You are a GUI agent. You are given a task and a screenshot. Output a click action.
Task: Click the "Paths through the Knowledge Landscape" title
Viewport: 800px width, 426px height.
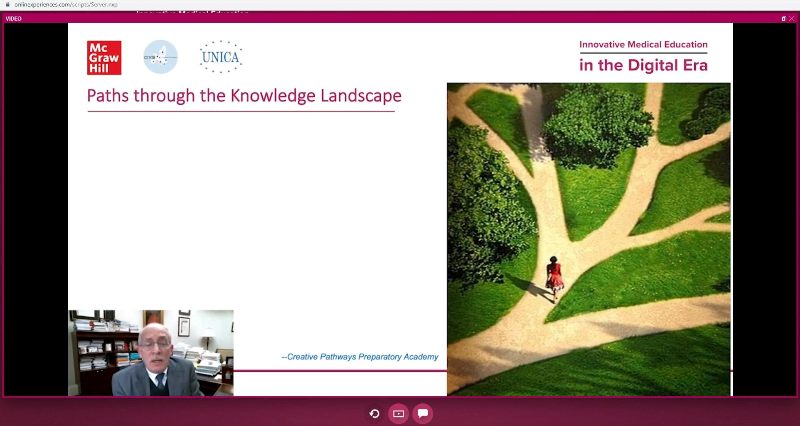pos(244,96)
